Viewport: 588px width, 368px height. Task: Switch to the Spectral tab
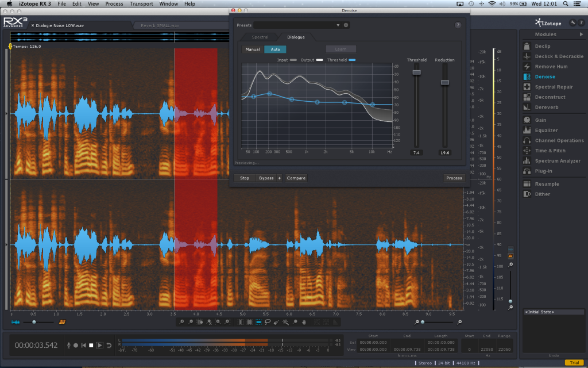(x=260, y=37)
